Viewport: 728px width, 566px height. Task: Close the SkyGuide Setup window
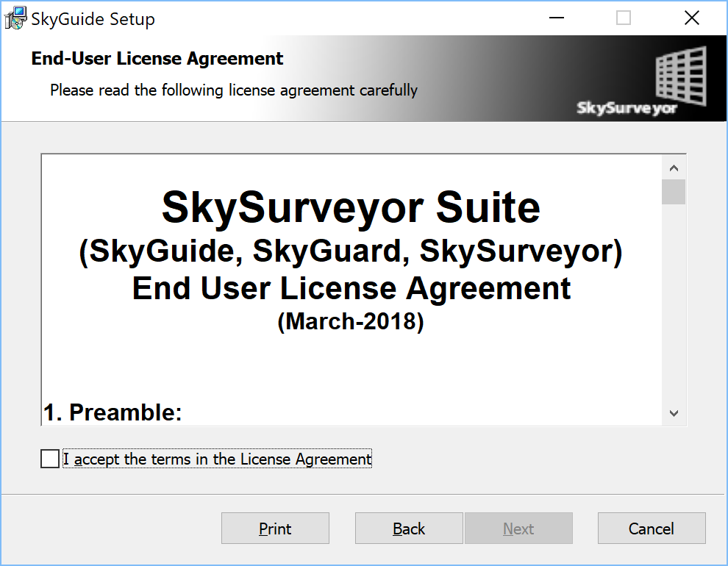tap(691, 18)
